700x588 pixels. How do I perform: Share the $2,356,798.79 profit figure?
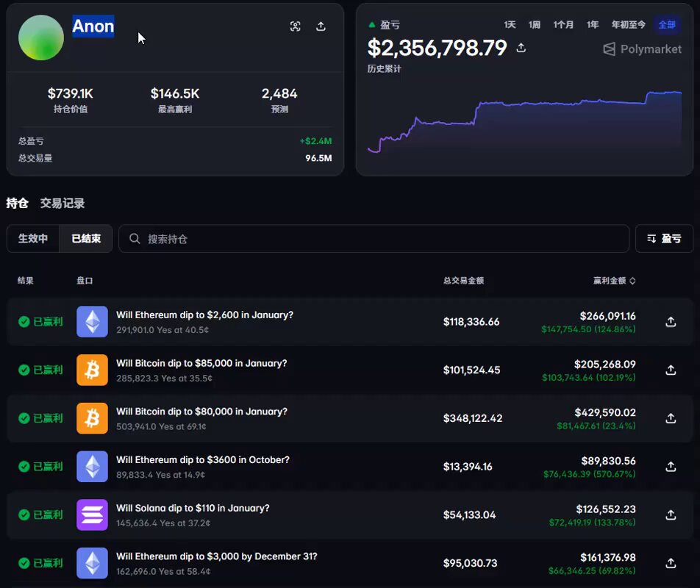pos(521,48)
